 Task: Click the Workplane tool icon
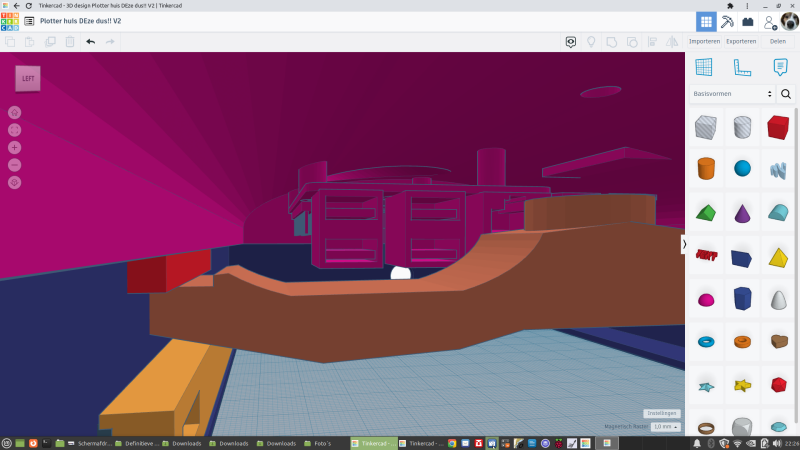click(704, 67)
